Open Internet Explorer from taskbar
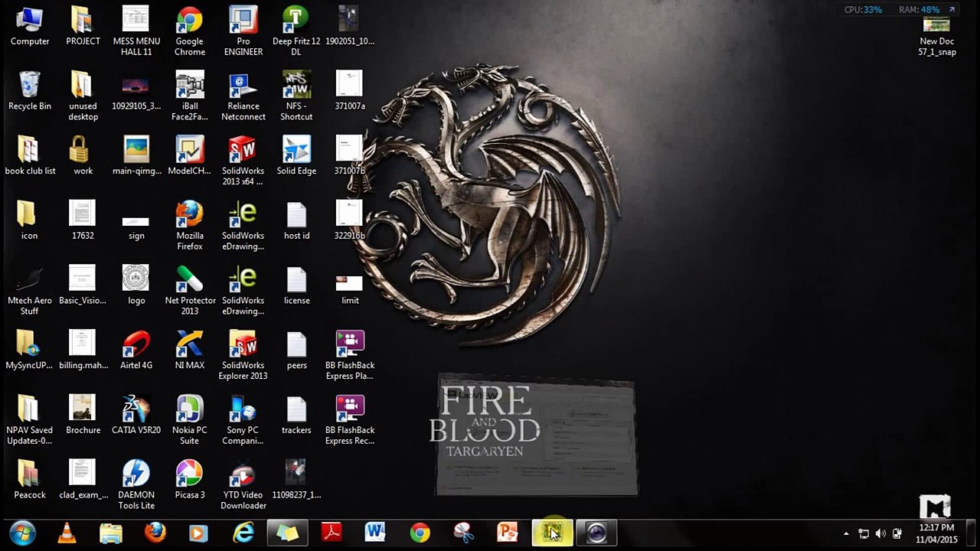The height and width of the screenshot is (551, 980). [243, 533]
